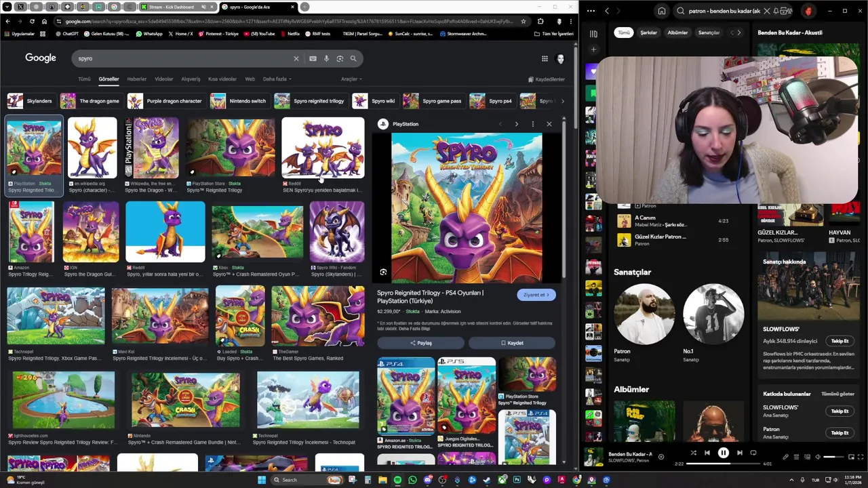Switch to Alışveriş search tab
The image size is (868, 488).
(x=191, y=79)
